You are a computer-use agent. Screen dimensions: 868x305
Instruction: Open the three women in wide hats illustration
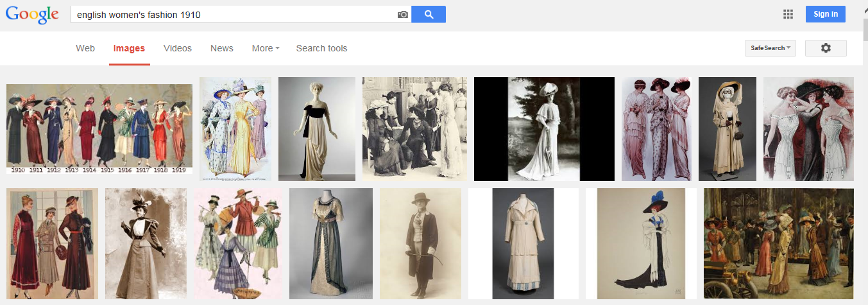click(656, 129)
